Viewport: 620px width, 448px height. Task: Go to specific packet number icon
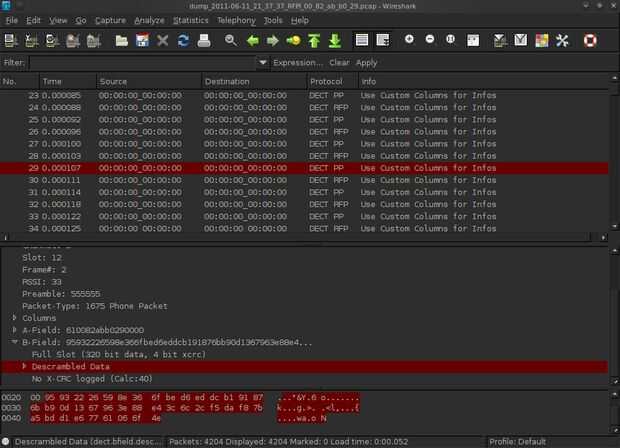[293, 40]
